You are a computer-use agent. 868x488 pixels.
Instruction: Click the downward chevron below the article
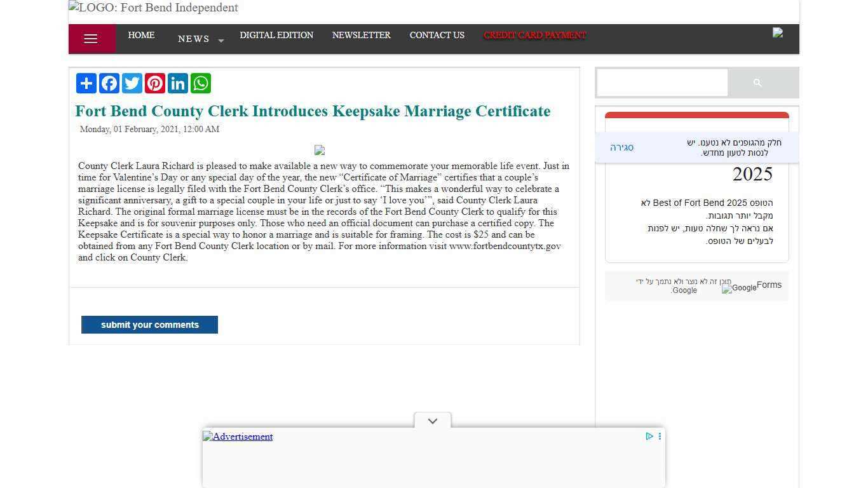click(432, 420)
